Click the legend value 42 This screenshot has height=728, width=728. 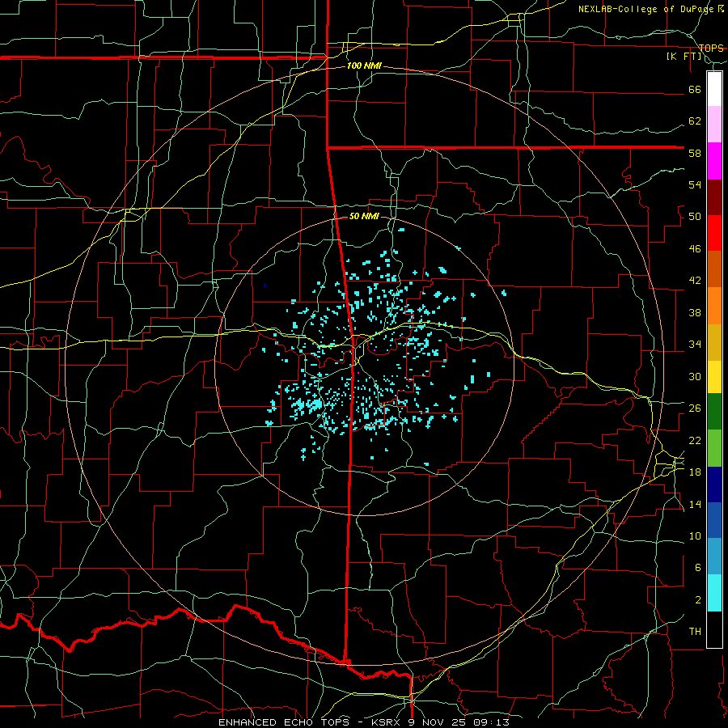[x=695, y=281]
